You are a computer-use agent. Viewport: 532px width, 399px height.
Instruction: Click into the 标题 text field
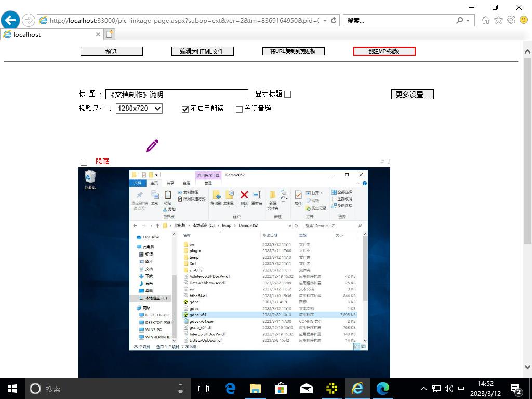177,95
